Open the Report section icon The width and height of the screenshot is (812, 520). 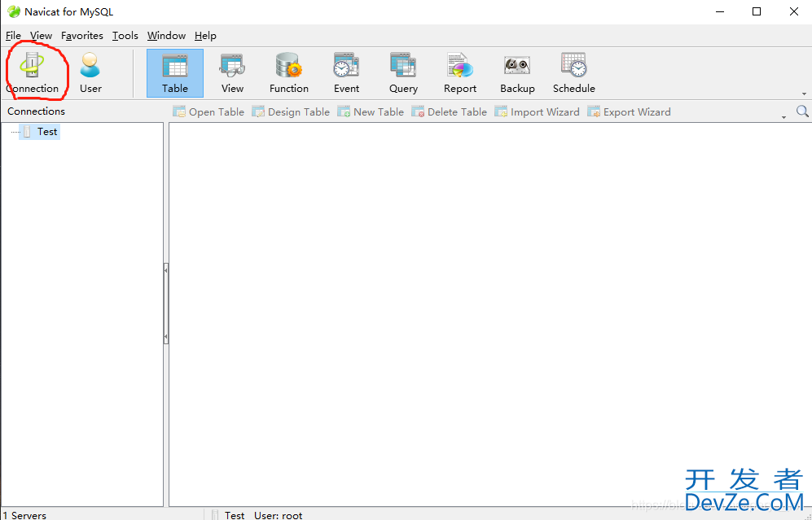(x=460, y=73)
